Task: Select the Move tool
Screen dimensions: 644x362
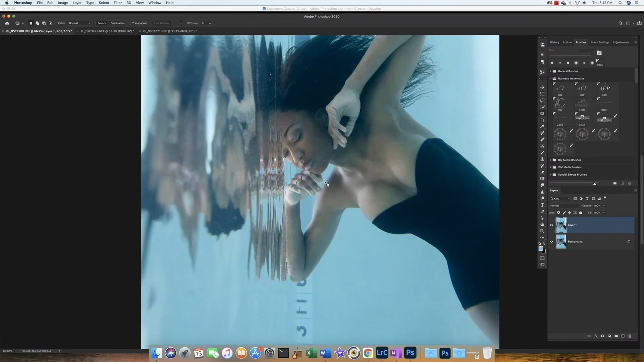Action: coord(542,87)
